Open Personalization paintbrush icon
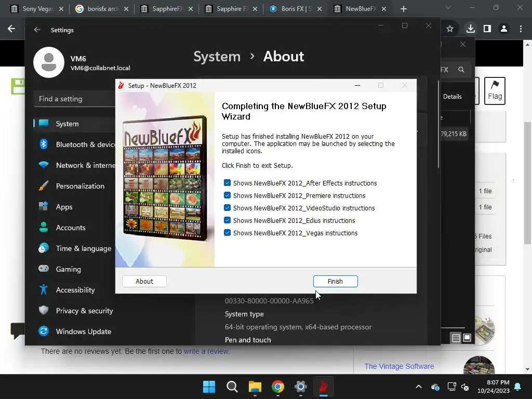The image size is (532, 399). point(44,185)
